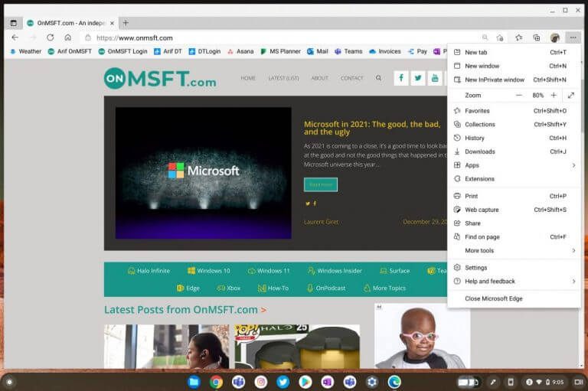
Task: Start Web capture from the menu
Action: (x=514, y=210)
